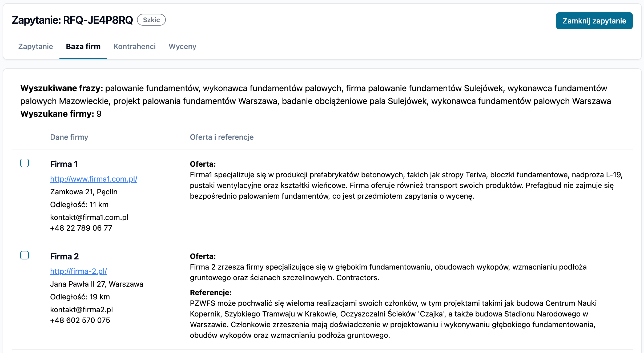
Task: Click the RFQ-JE4P8RQ query title
Action: [x=73, y=20]
